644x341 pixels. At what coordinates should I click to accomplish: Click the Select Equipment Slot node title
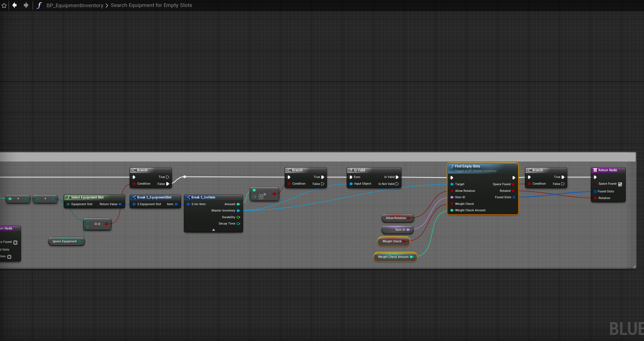point(87,197)
